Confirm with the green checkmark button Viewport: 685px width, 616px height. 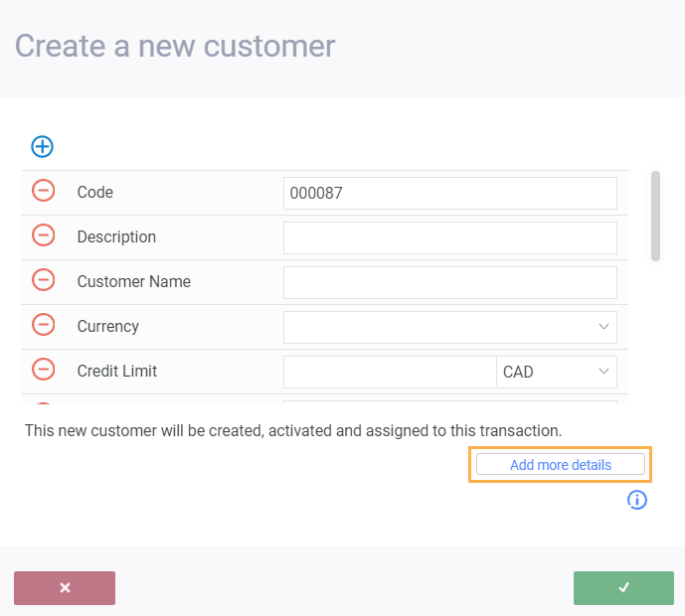pyautogui.click(x=623, y=588)
